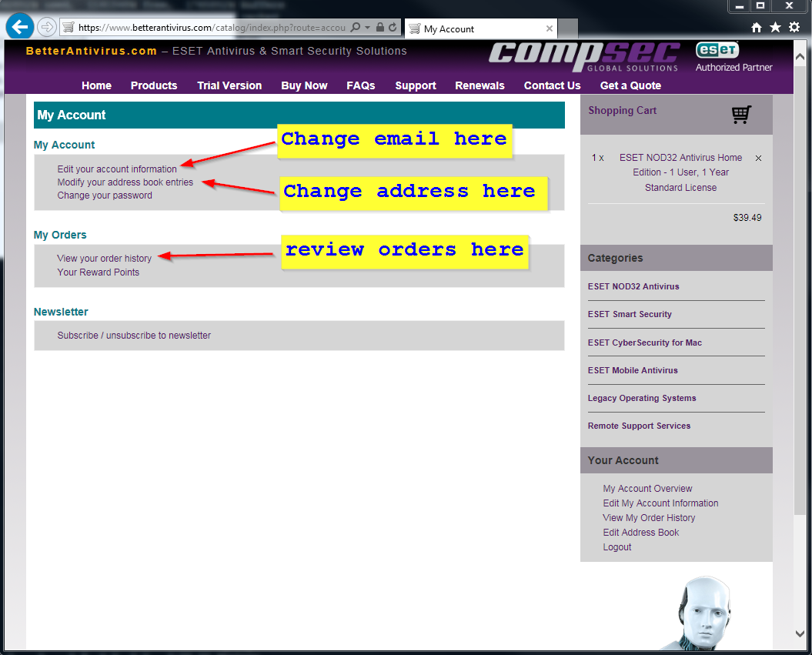Open Your Reward Points link

pyautogui.click(x=98, y=272)
